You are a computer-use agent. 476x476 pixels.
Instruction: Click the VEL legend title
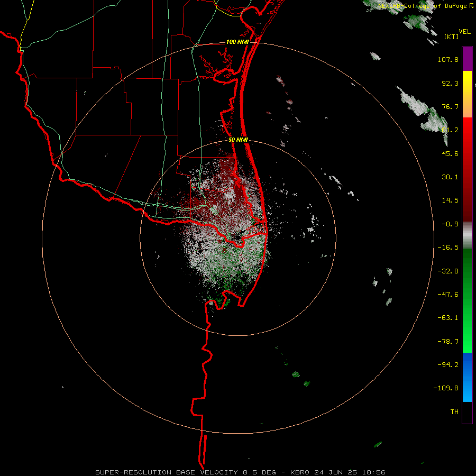(464, 32)
